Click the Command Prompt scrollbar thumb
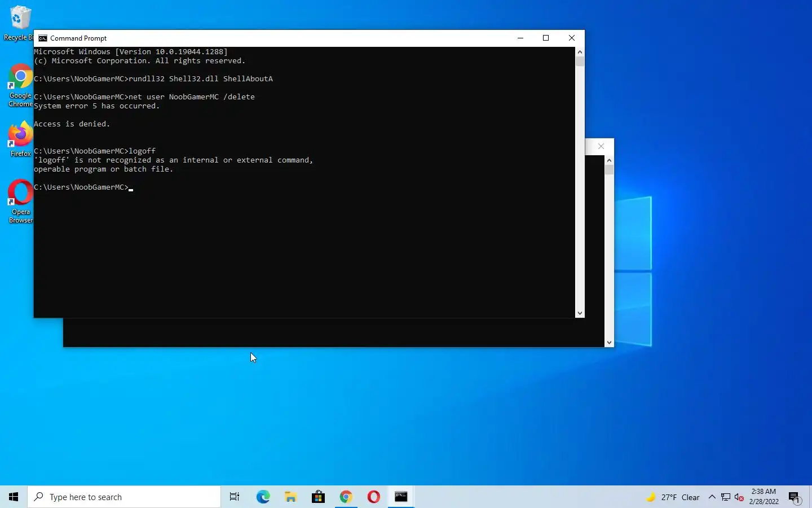812x508 pixels. 580,62
